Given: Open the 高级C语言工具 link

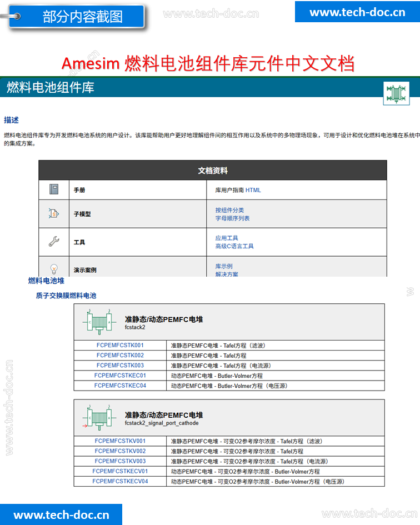Looking at the screenshot, I should pyautogui.click(x=234, y=246).
